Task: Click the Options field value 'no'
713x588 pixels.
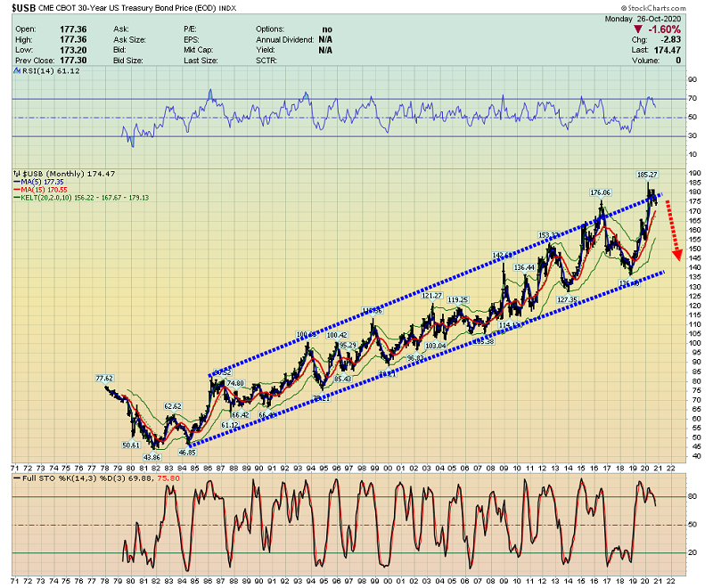Action: click(x=326, y=29)
